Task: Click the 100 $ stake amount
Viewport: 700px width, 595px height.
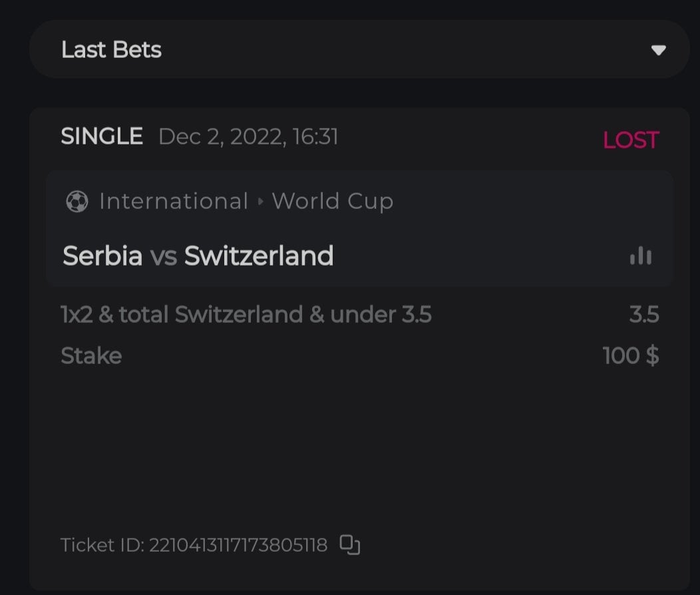Action: [x=630, y=356]
